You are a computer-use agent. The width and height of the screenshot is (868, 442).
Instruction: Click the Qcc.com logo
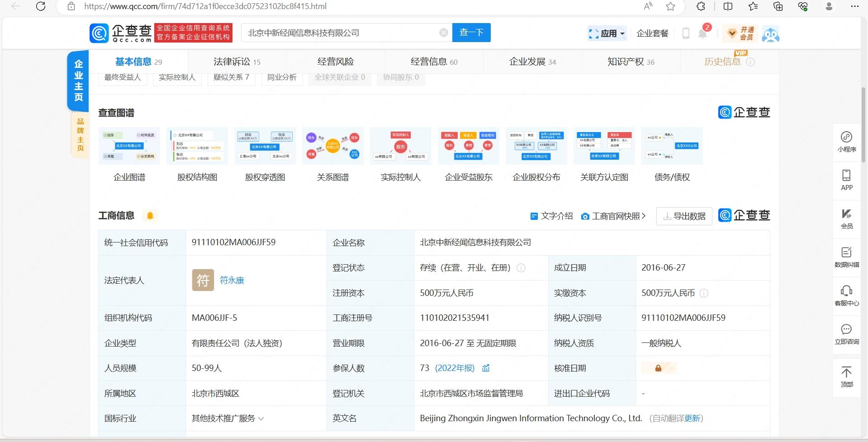(121, 33)
